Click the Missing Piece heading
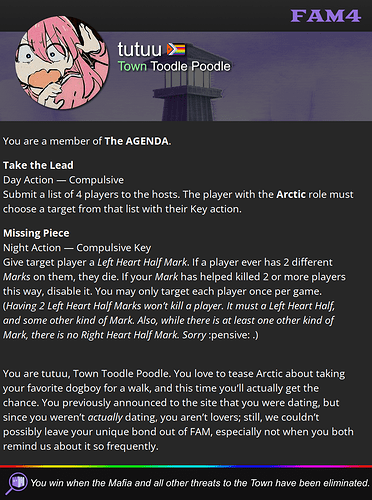Viewport: 372px width, 500px height. click(x=36, y=233)
